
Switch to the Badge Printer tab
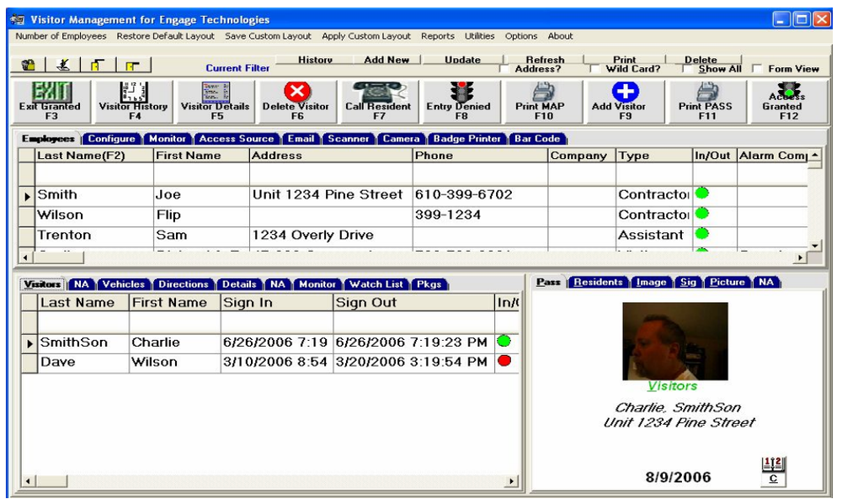(x=467, y=139)
